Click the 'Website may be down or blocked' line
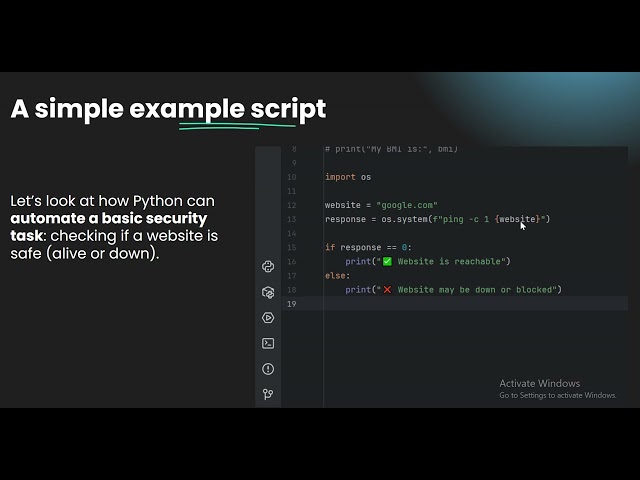The width and height of the screenshot is (640, 480). pos(453,290)
